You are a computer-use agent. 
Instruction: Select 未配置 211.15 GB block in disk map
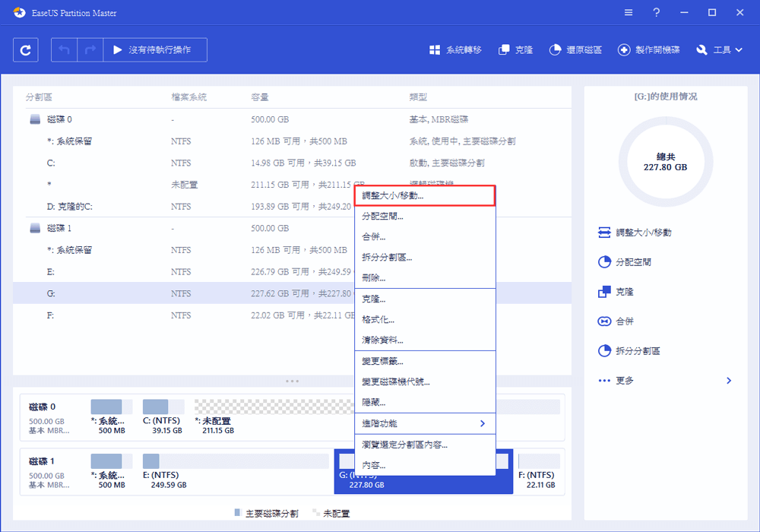tap(274, 416)
